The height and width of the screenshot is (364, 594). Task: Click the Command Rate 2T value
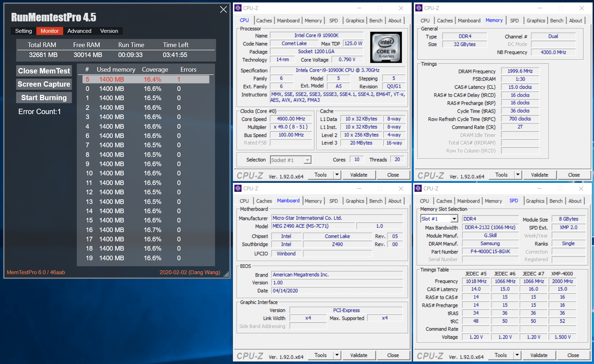pos(520,127)
